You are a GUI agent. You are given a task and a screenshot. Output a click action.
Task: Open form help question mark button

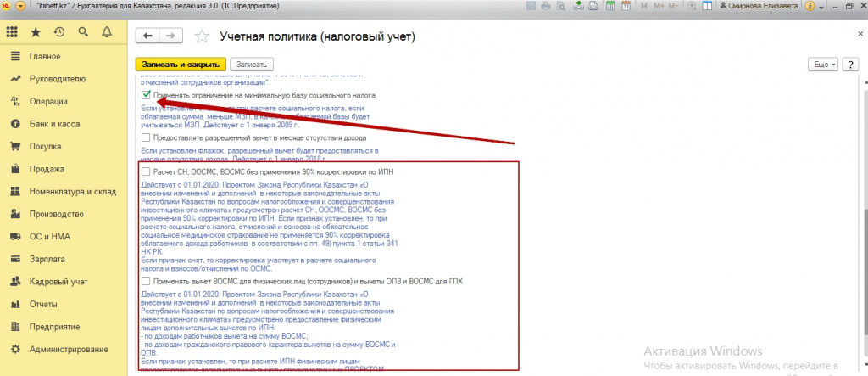(849, 65)
